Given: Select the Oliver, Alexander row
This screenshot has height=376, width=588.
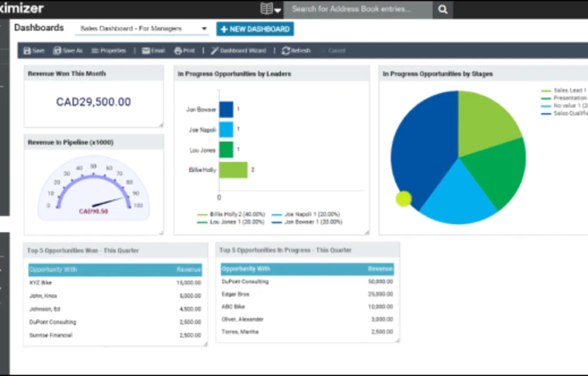Looking at the screenshot, I should click(x=308, y=319).
